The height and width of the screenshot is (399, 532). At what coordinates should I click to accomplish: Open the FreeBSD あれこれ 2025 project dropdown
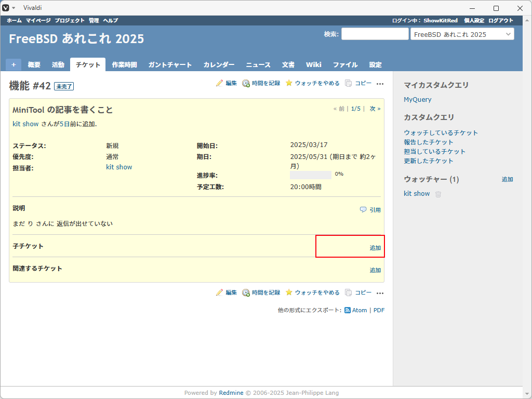462,34
